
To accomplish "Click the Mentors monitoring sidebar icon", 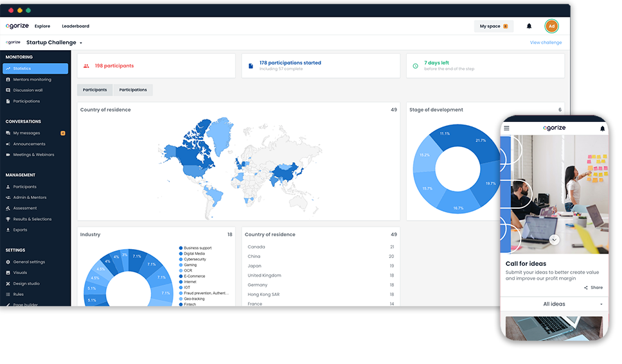I will tap(8, 80).
